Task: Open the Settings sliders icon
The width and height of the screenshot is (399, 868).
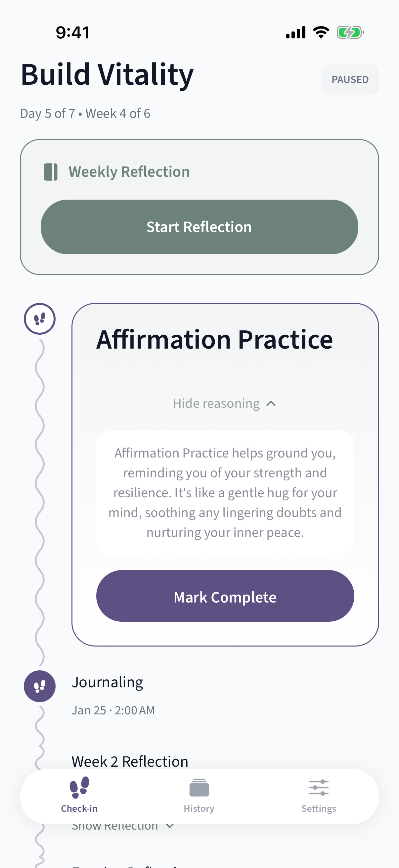Action: coord(319,787)
